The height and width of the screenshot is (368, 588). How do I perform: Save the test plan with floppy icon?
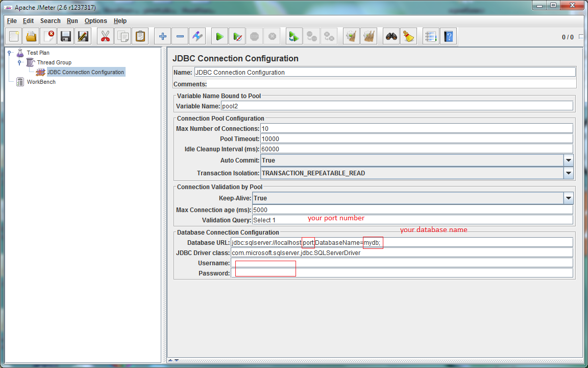click(66, 36)
